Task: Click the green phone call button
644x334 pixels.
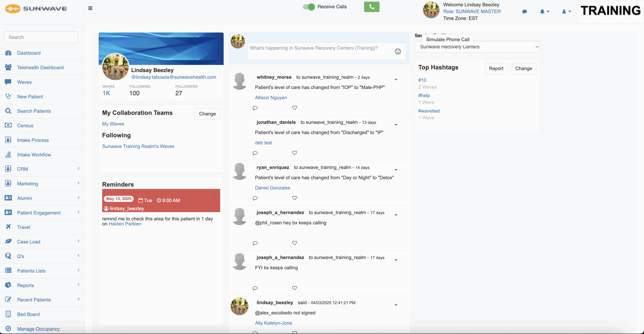Action: click(372, 7)
